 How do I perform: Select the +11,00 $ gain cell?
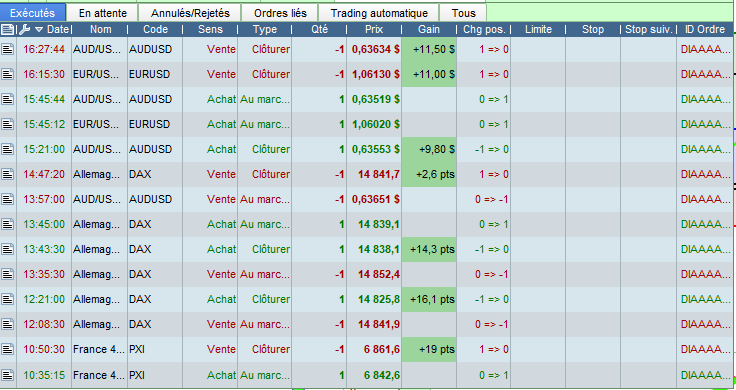point(429,74)
